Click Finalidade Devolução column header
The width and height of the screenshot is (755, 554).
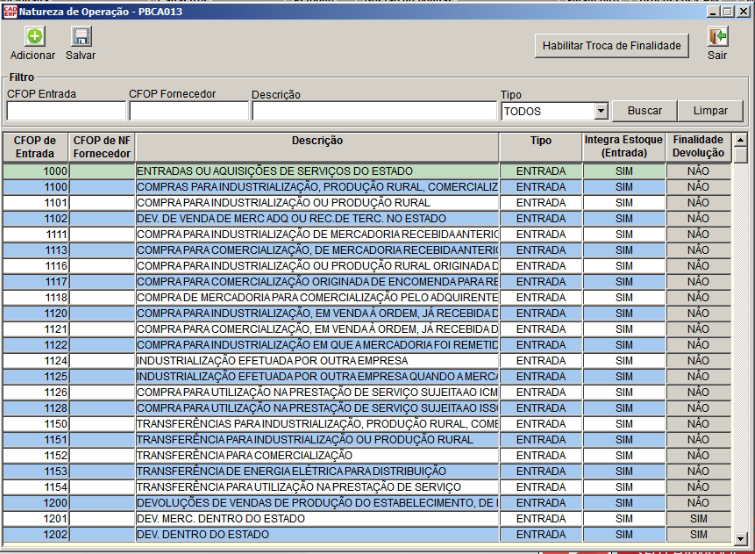coord(698,147)
